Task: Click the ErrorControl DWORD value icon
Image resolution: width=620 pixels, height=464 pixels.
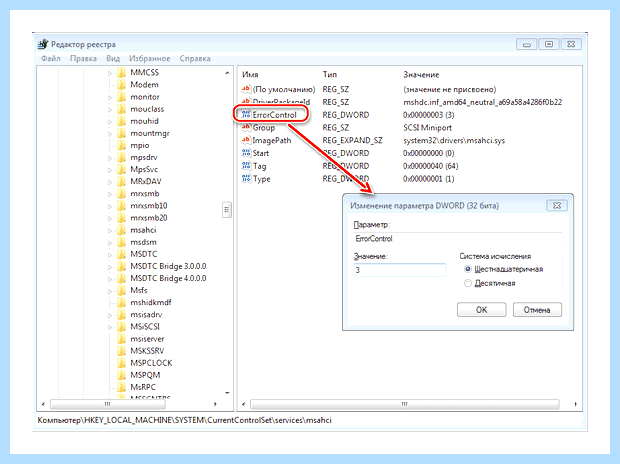Action: [246, 115]
